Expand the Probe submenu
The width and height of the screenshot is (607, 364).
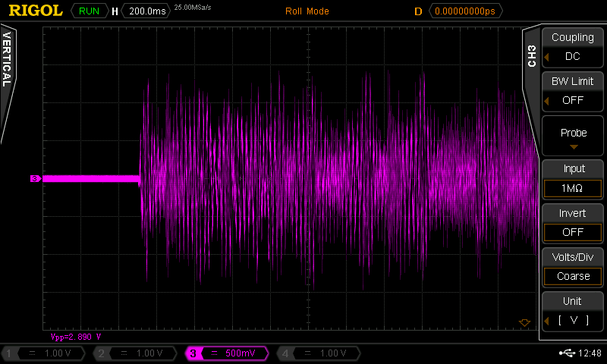click(x=573, y=136)
